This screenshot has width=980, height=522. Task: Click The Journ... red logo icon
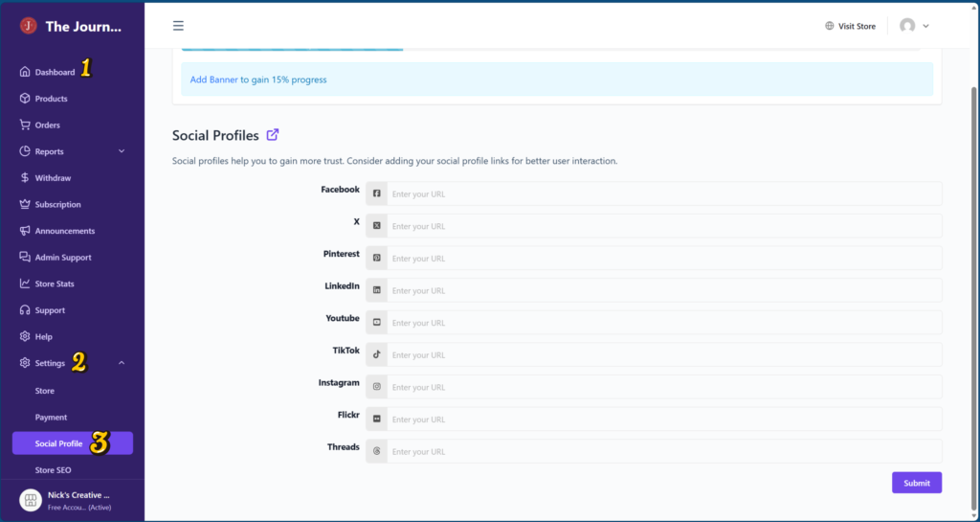click(28, 26)
